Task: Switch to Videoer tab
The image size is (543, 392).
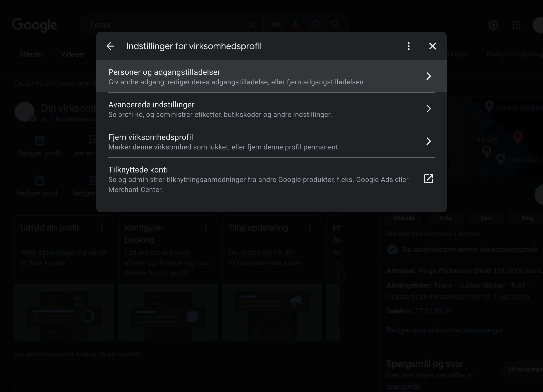Action: 73,54
